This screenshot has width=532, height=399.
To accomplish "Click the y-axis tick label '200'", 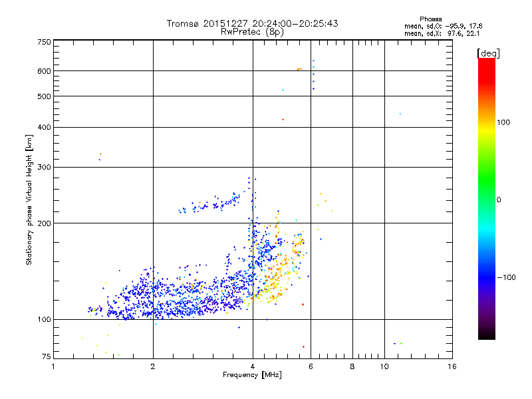I will [44, 223].
